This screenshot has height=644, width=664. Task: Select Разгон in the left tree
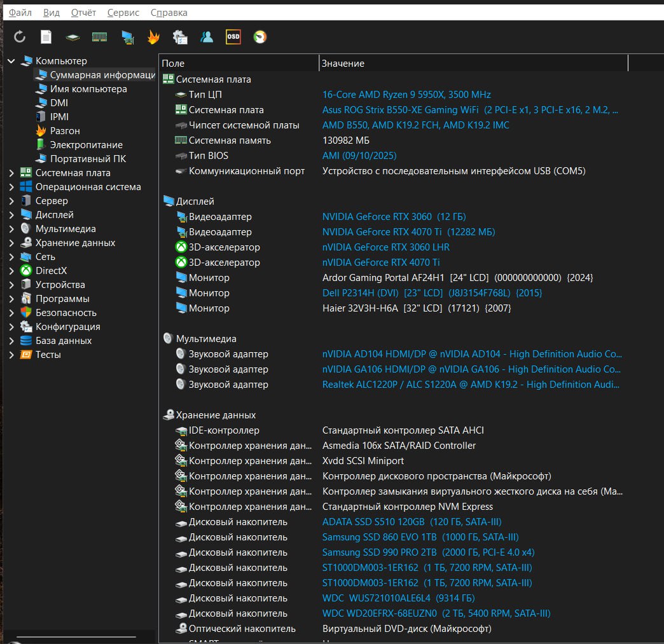click(65, 131)
